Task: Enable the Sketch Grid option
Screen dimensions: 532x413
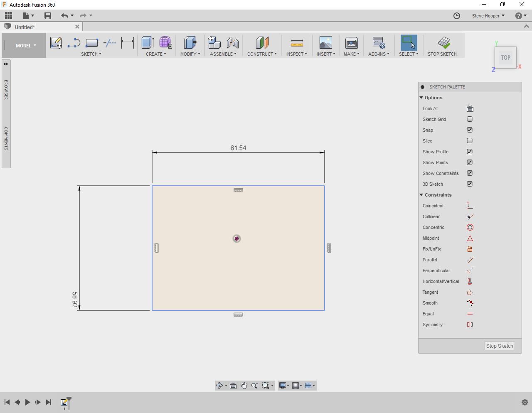Action: pos(470,119)
